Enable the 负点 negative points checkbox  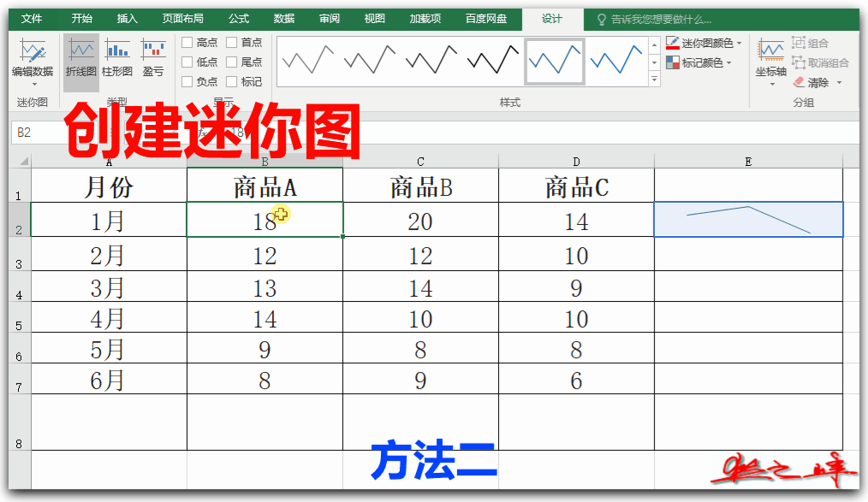187,82
